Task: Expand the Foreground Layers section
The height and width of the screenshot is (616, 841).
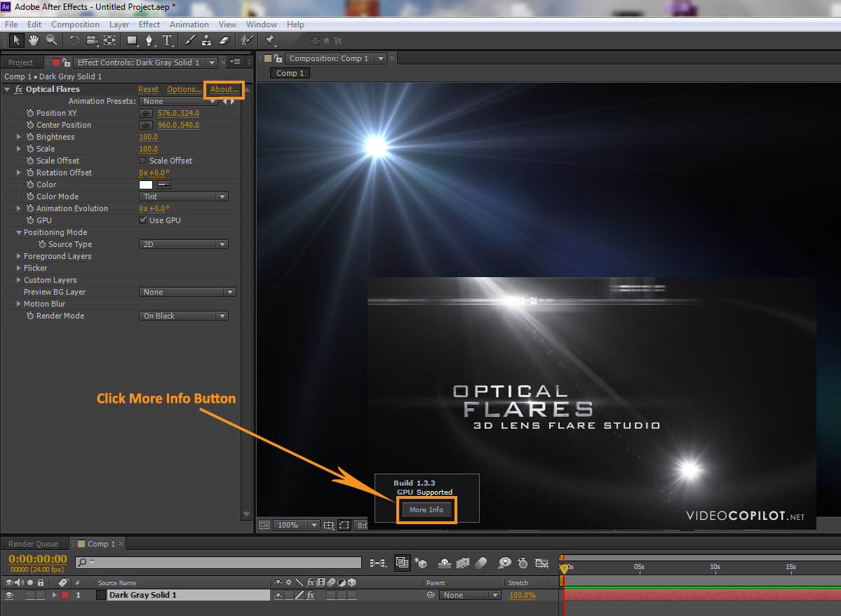Action: [x=19, y=256]
